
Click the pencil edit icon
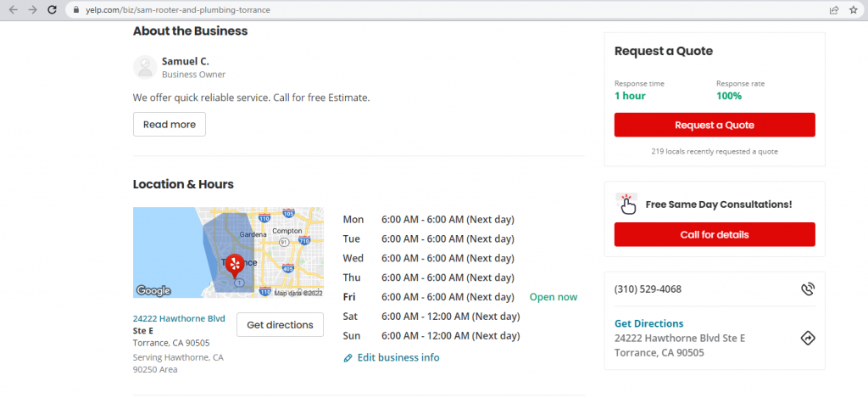348,358
